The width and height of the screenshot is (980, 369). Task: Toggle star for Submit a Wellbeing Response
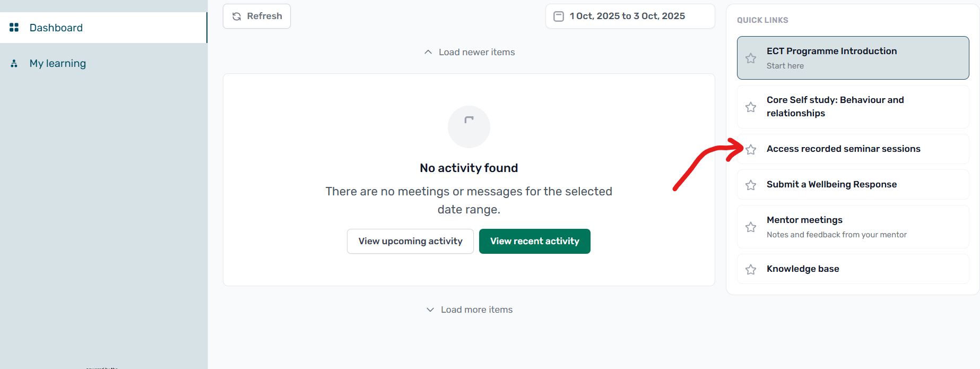(751, 185)
